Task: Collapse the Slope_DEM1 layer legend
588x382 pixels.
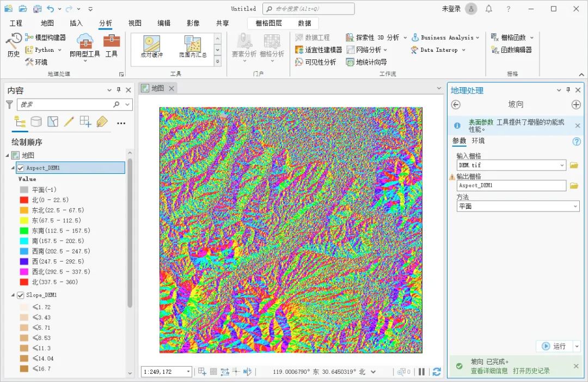Action: (x=13, y=295)
